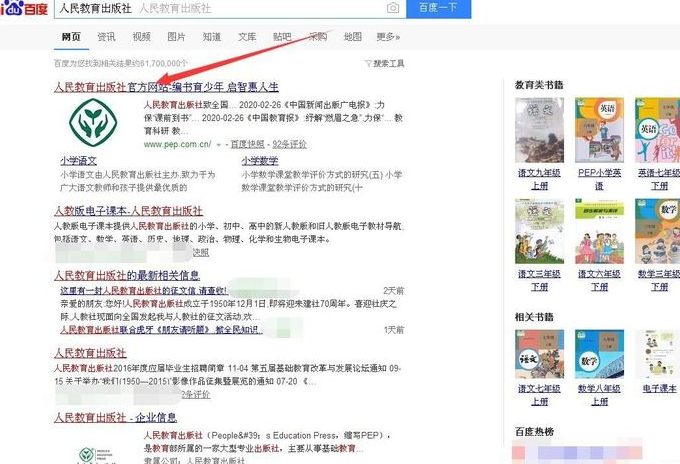
Task: Click the 相关书籍 section heading
Action: point(534,317)
